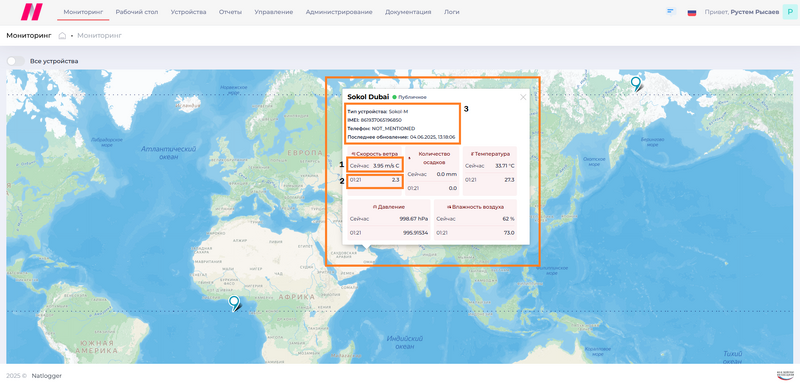Open the Russian flag language selector

692,12
